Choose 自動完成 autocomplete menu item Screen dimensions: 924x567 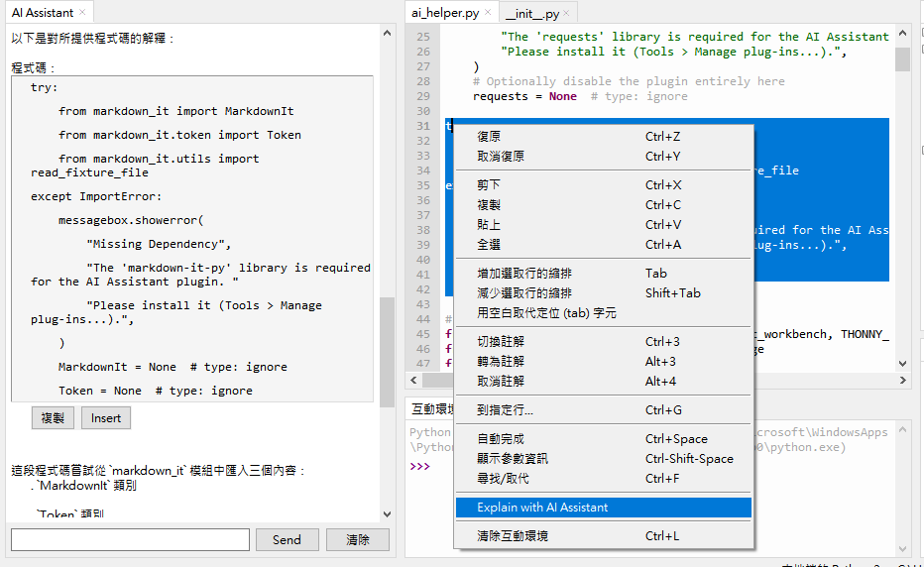501,439
